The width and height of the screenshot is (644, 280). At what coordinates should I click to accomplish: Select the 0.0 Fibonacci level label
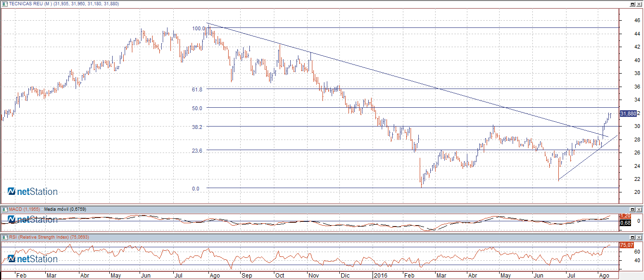click(x=195, y=189)
